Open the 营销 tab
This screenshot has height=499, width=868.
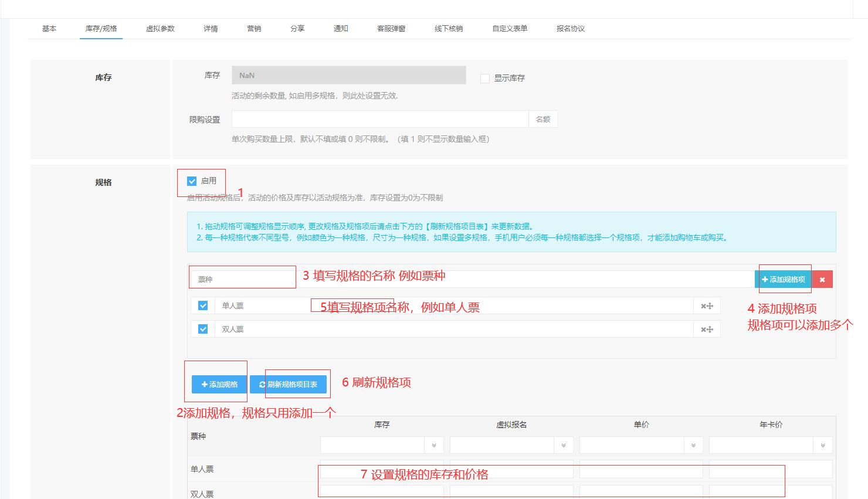point(254,29)
